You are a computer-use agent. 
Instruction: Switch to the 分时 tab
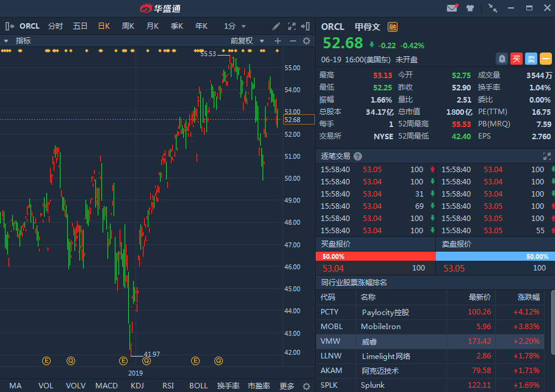[56, 26]
